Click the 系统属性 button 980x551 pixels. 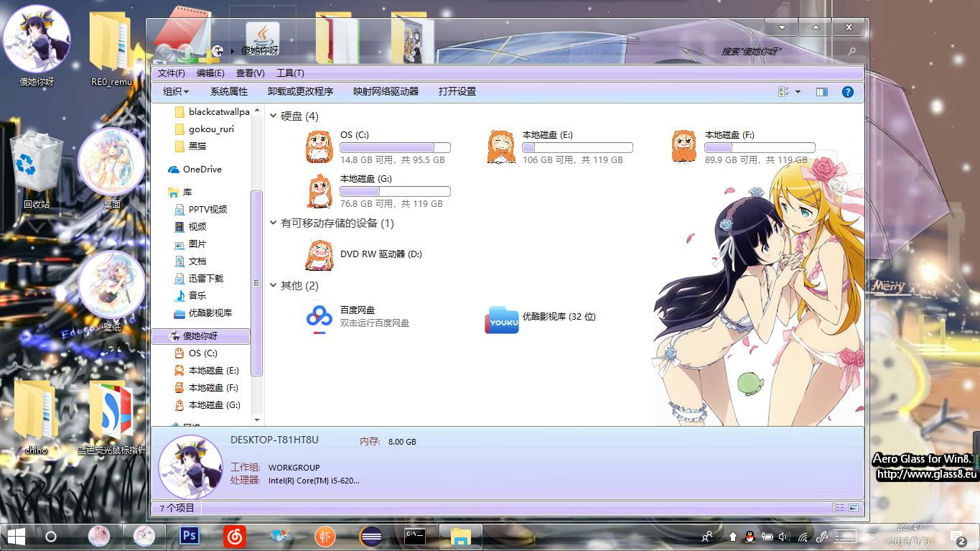coord(229,91)
